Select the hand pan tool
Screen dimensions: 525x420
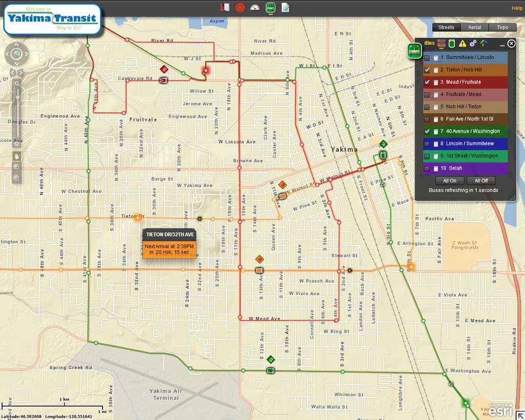[x=16, y=156]
